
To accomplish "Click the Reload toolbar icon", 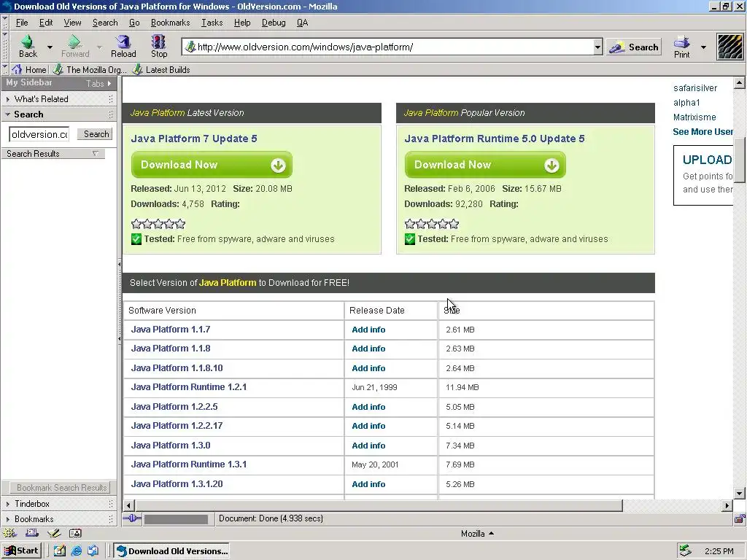I will click(123, 42).
